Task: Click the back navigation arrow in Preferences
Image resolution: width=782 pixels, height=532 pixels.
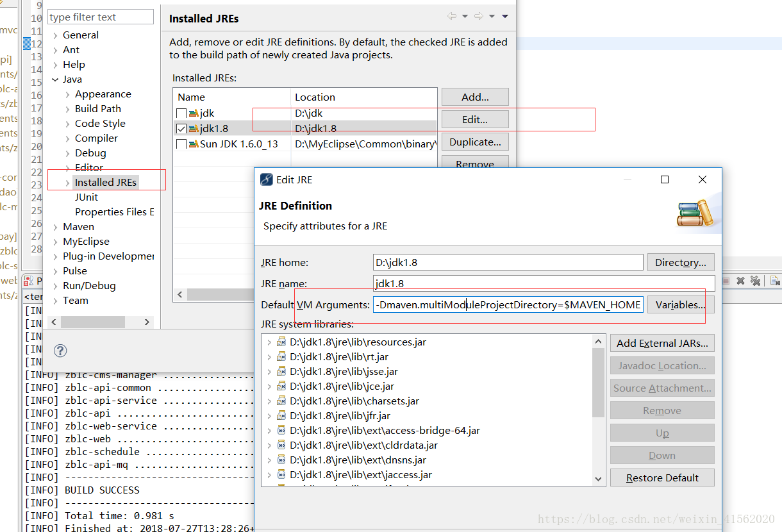Action: pos(452,16)
